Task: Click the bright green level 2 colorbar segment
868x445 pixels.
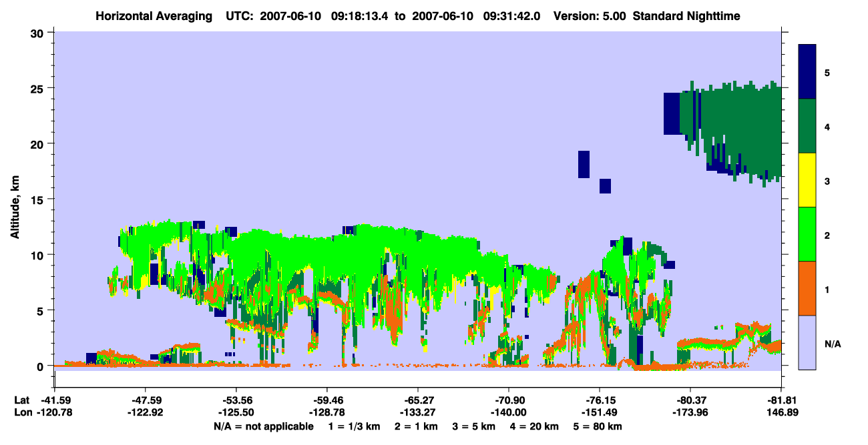Action: tap(807, 234)
